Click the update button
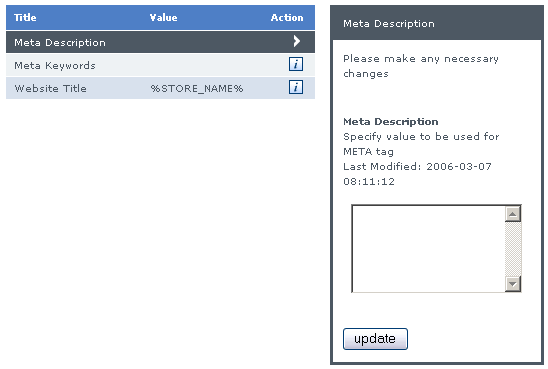 [x=375, y=339]
